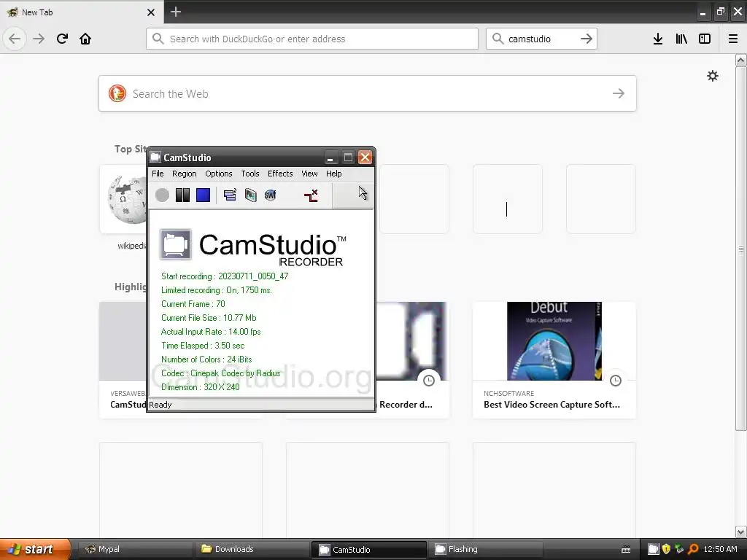Screen dimensions: 747x560
Task: Click the page scrollbar up arrow
Action: tap(741, 60)
